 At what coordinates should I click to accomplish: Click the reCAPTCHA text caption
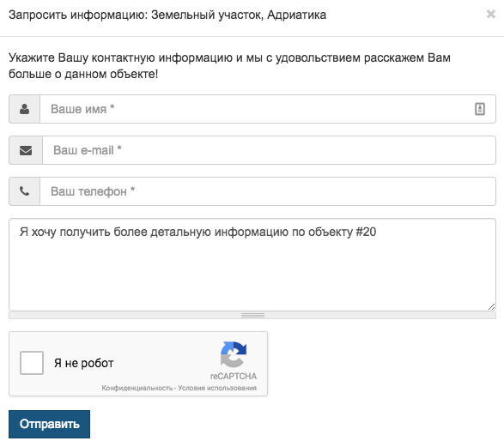click(x=234, y=376)
